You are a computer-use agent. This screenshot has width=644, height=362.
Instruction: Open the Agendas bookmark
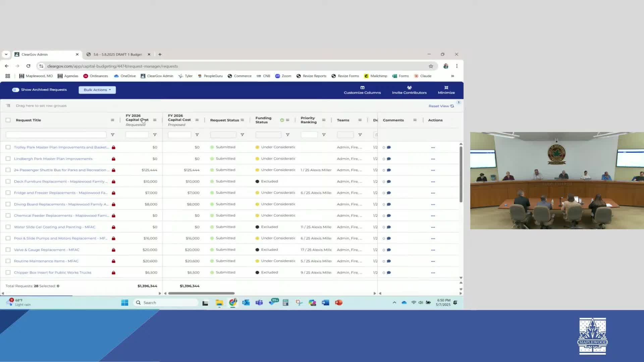[68, 76]
